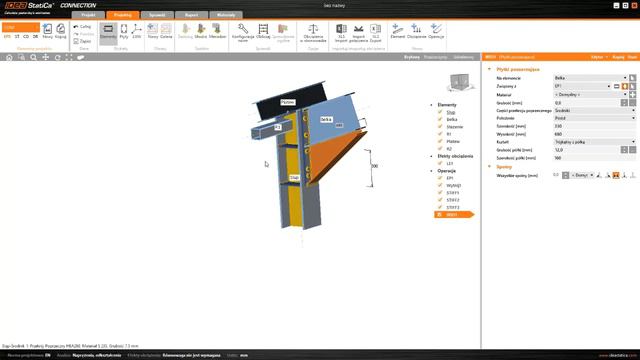
Task: Click the Wysokość [mm] value field
Action: [x=594, y=134]
